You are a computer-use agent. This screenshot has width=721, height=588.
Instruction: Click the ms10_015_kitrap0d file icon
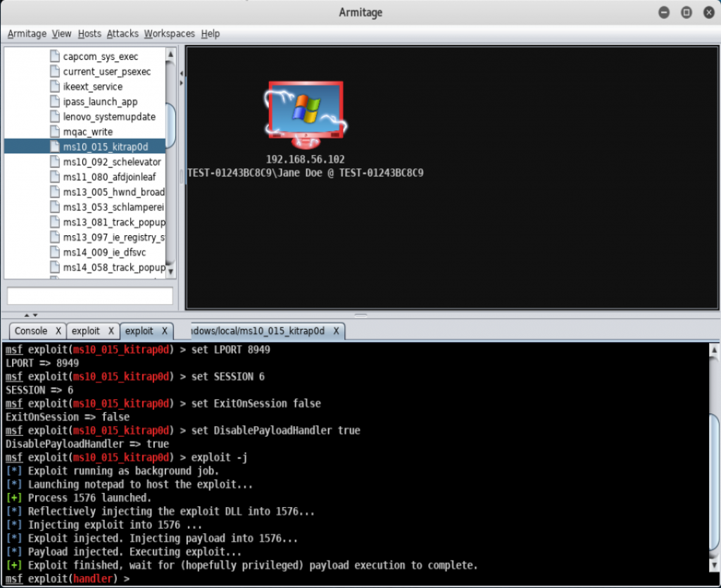click(55, 147)
